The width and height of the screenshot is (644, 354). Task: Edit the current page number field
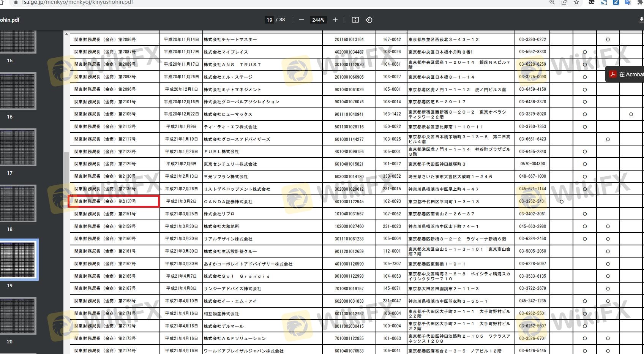tap(269, 20)
